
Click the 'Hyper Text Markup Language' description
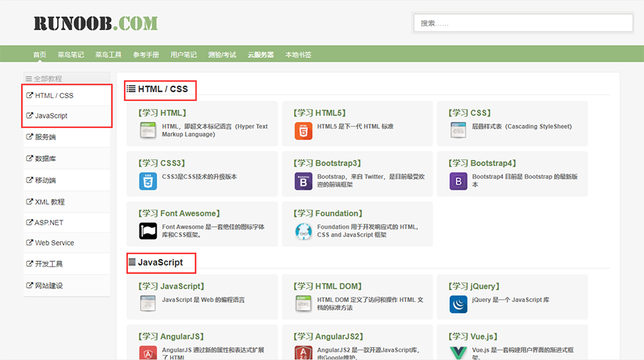point(215,130)
